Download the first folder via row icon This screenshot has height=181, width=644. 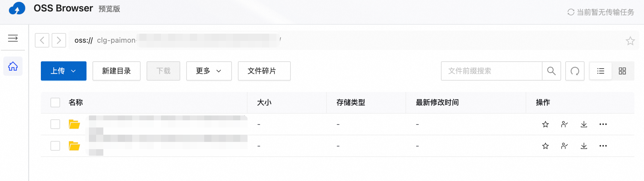(584, 124)
